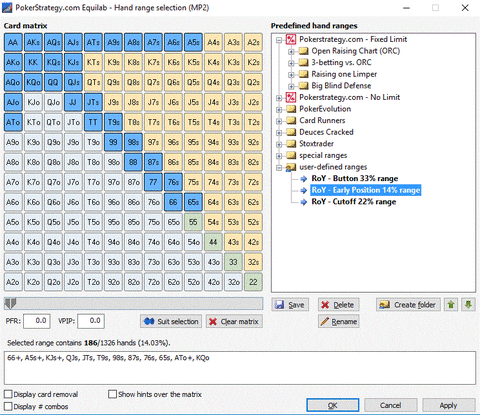Click the PokerEvolution folder icon
This screenshot has width=480, height=415.
coord(291,109)
